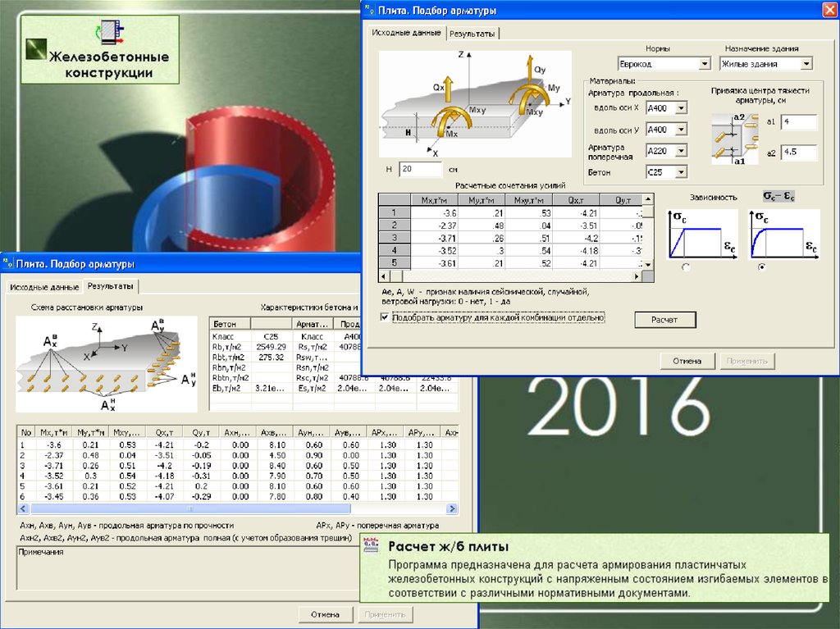Select radio button under the curved diagram

pyautogui.click(x=764, y=267)
